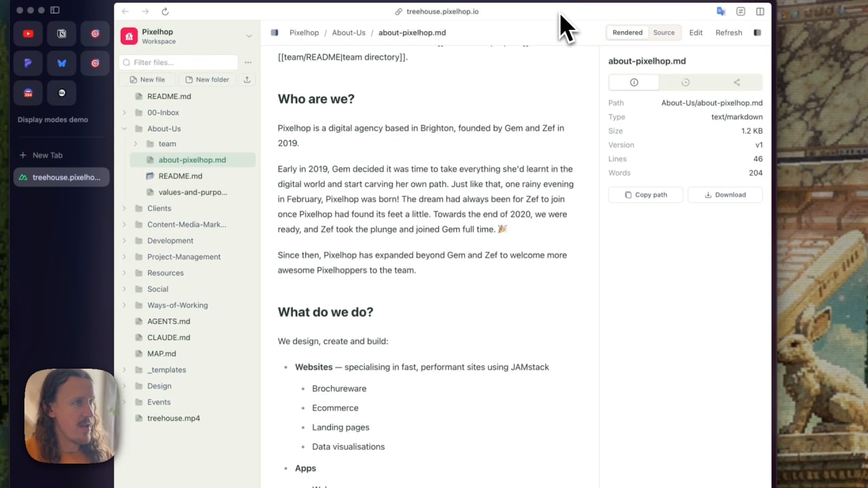Viewport: 868px width, 488px height.
Task: Open the file filter more options menu
Action: pos(248,62)
